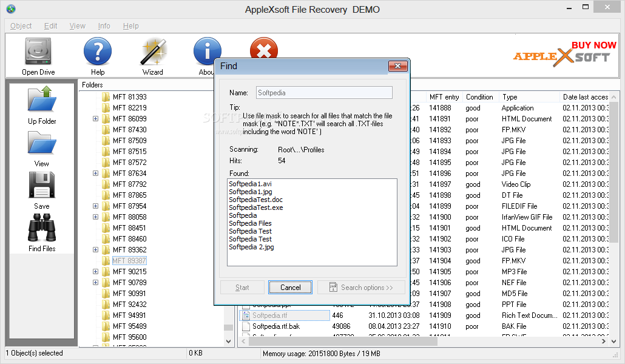Select SoftpediaTest.doc in Found list
Image resolution: width=625 pixels, height=364 pixels.
click(x=255, y=200)
